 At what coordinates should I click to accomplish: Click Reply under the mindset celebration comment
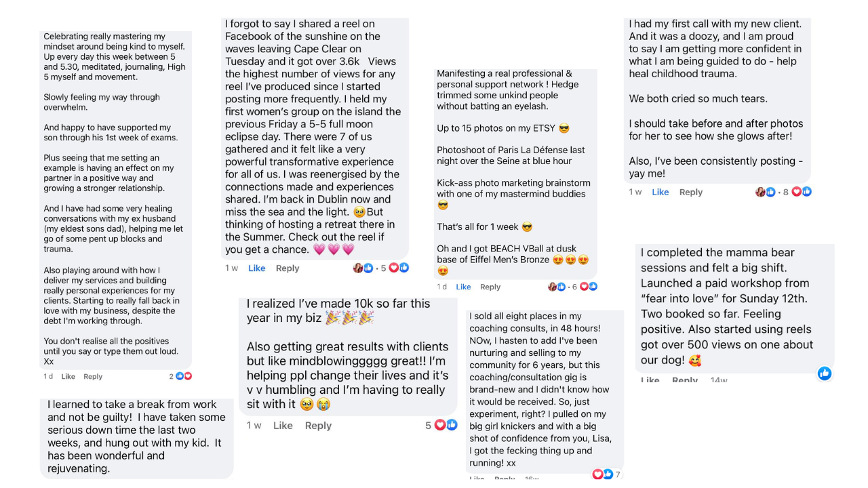(93, 377)
